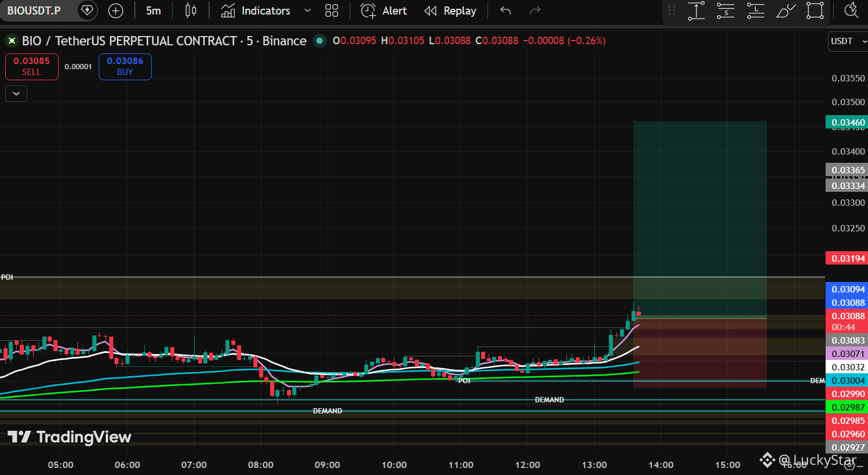The height and width of the screenshot is (475, 868).
Task: Click the white 0.03032 moving average label
Action: [847, 367]
